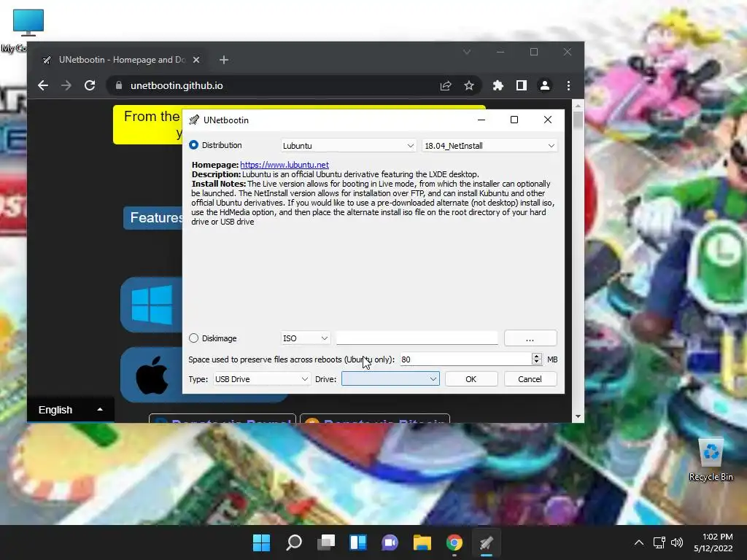Open Windows taskbar Search
This screenshot has height=560, width=747.
[293, 542]
